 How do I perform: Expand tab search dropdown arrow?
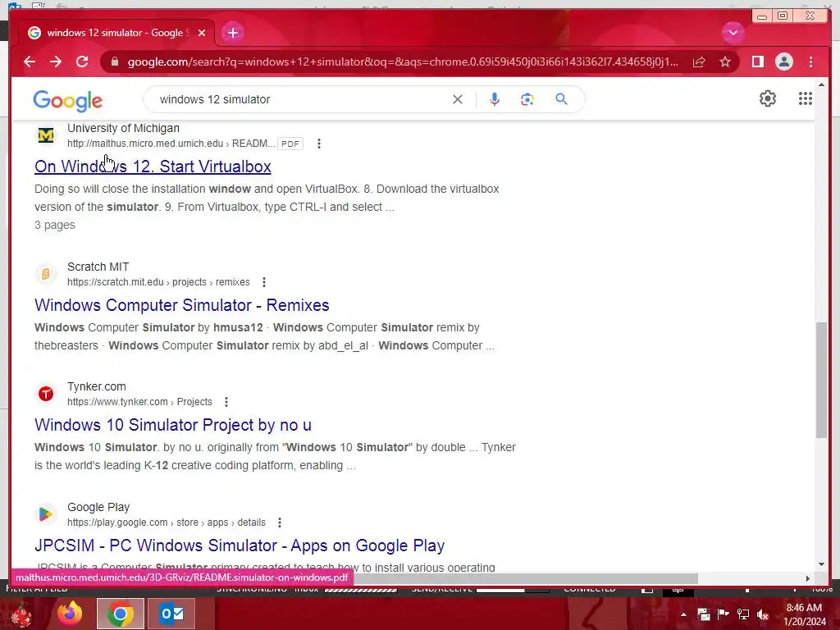[733, 33]
